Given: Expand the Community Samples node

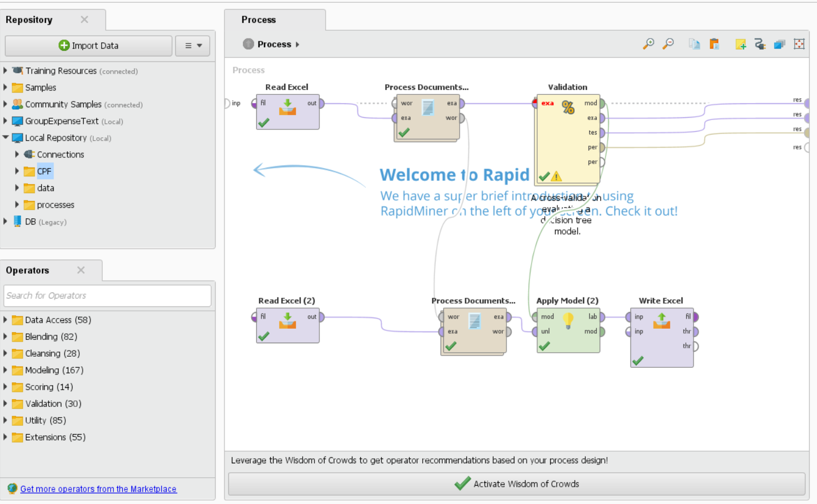Looking at the screenshot, I should point(6,104).
